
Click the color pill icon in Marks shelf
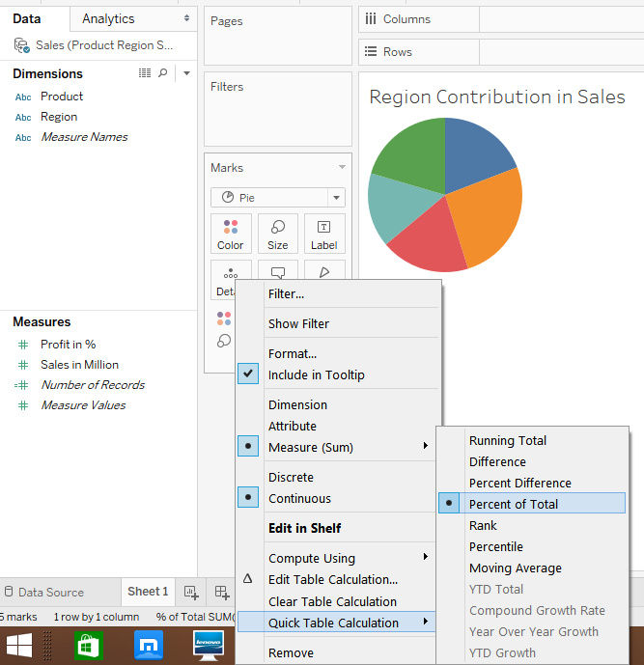click(224, 319)
